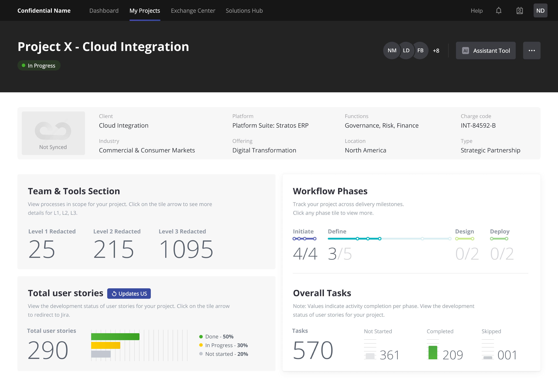Image resolution: width=558 pixels, height=392 pixels.
Task: Open the contacts icon in top bar
Action: [x=520, y=10]
